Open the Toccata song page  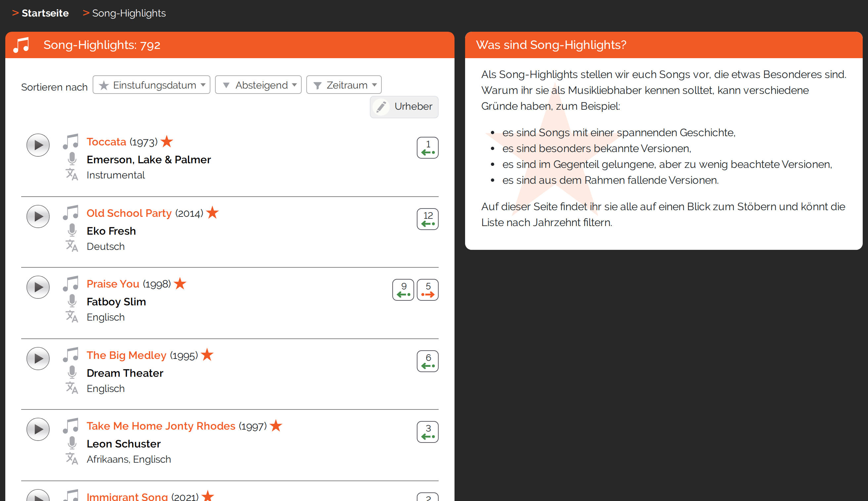(x=107, y=142)
